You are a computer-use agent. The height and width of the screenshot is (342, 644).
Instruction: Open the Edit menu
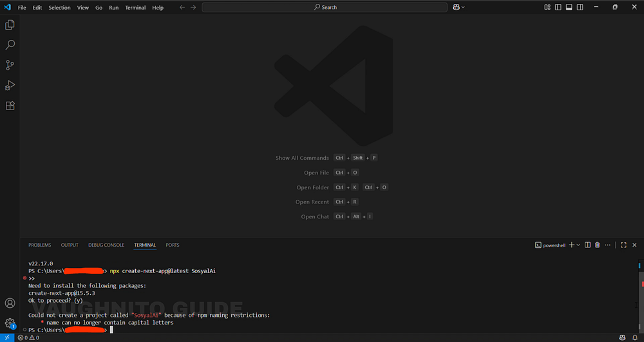tap(37, 7)
